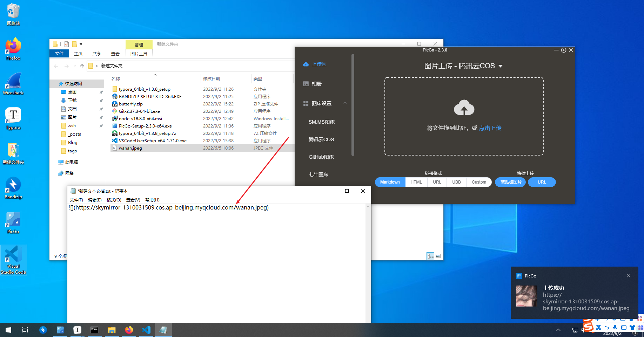Click the 剪贴板图片 quick upload button

(510, 182)
